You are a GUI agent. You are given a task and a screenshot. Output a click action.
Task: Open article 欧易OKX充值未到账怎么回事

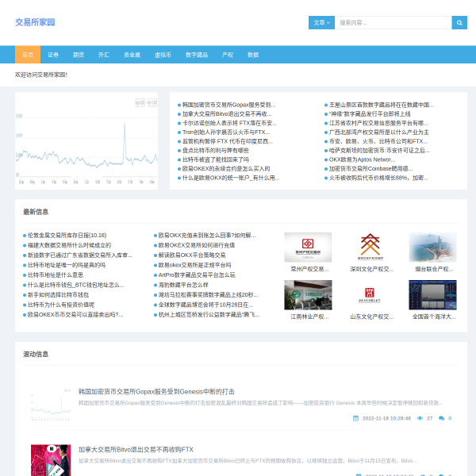(207, 236)
